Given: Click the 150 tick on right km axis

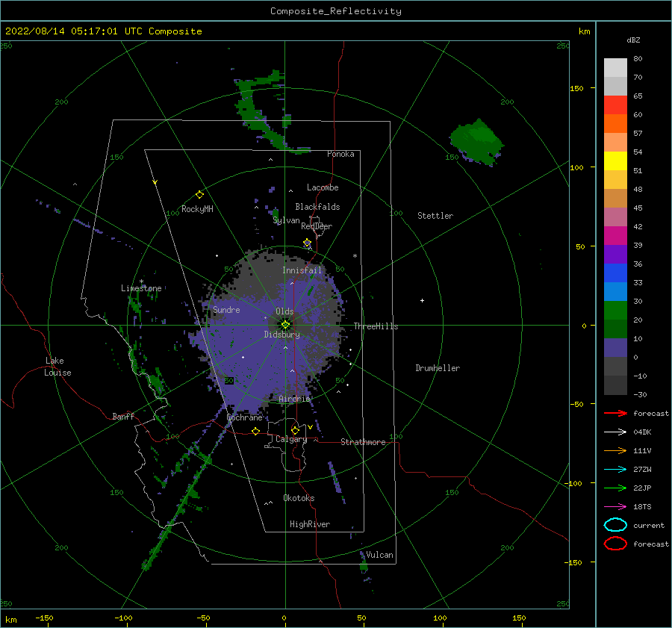Looking at the screenshot, I should (x=576, y=88).
